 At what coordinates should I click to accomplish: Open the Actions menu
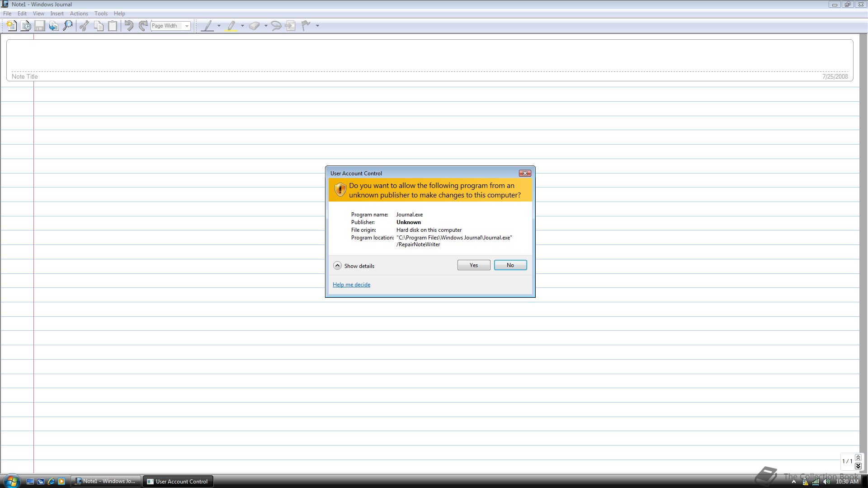coord(79,14)
